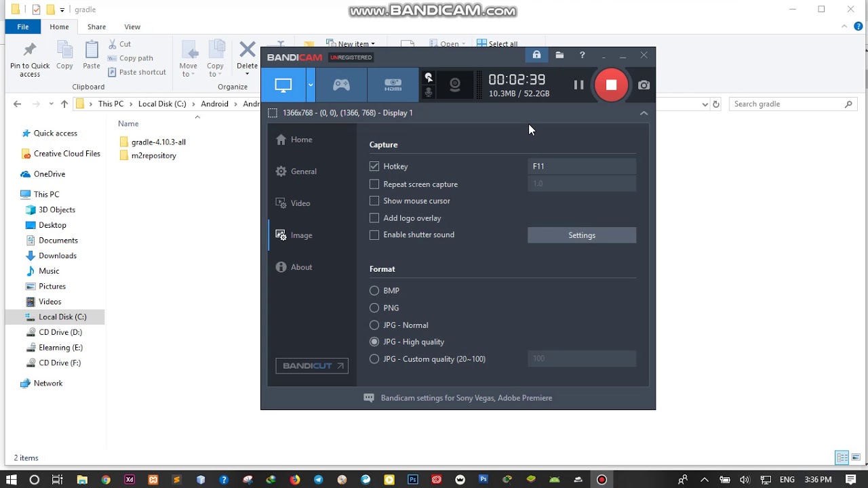Screen dimensions: 868x488
Task: Select JPG - Normal format
Action: 374,325
